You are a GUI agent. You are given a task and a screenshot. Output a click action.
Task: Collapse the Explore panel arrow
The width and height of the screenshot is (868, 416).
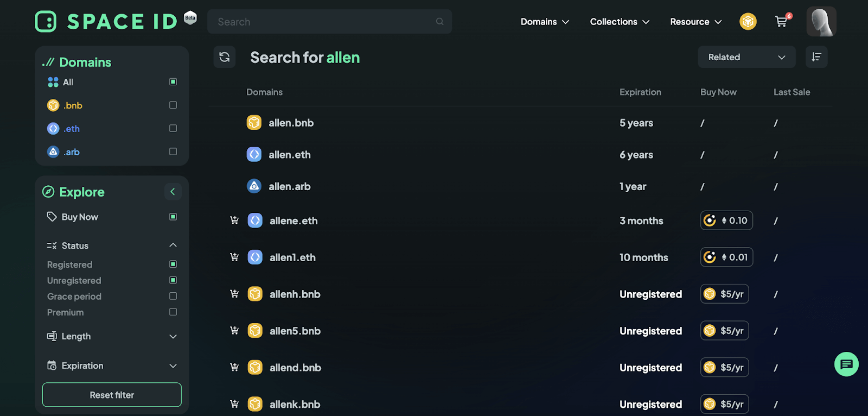173,192
